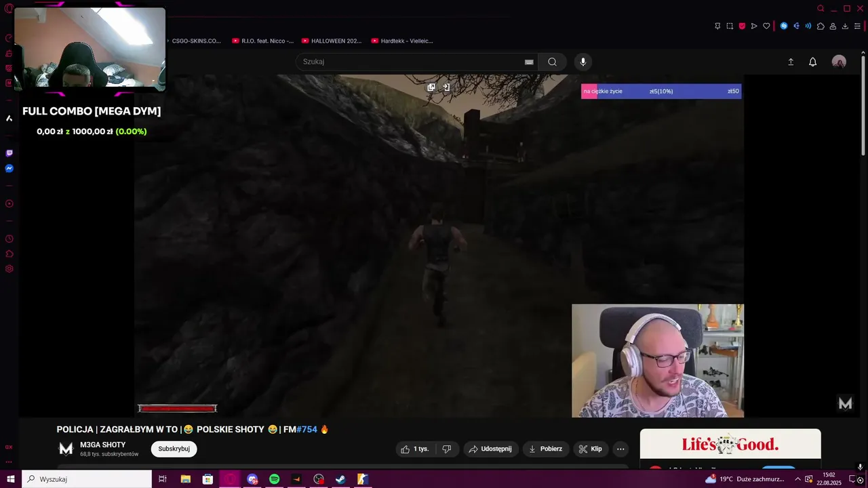The width and height of the screenshot is (868, 488).
Task: Click the red ad blocker shield icon
Action: pyautogui.click(x=742, y=26)
